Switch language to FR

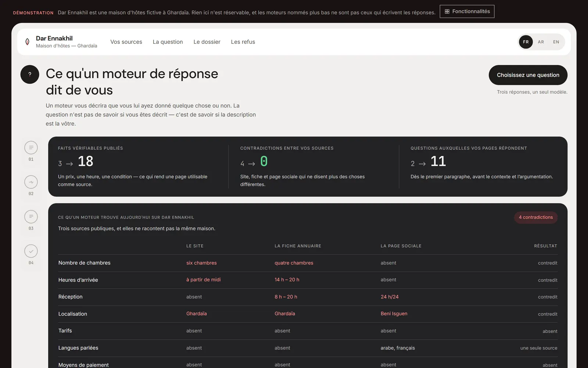pyautogui.click(x=526, y=42)
